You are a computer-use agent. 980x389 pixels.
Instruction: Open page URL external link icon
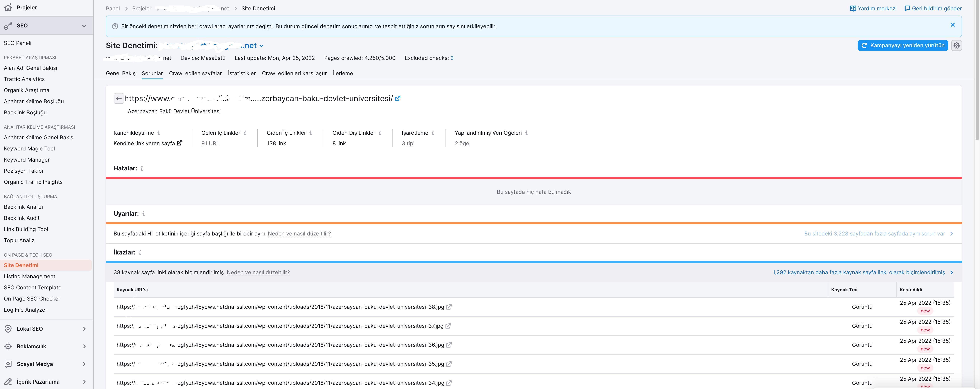coord(398,99)
